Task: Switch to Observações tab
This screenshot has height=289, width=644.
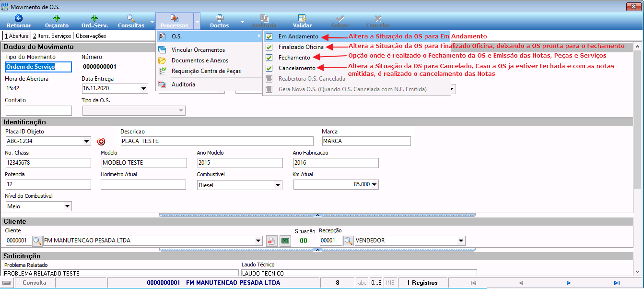Action: point(91,36)
